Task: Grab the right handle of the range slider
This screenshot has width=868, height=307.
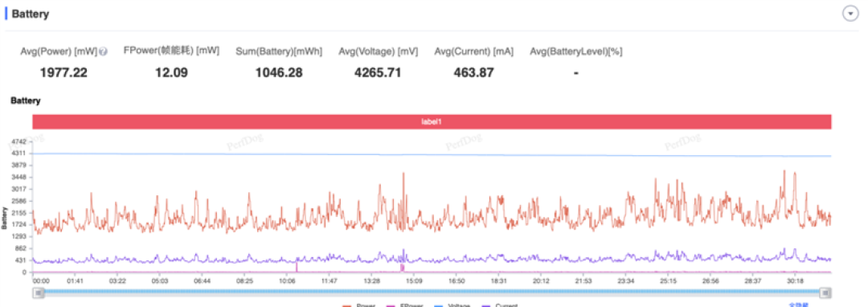Action: pyautogui.click(x=826, y=293)
